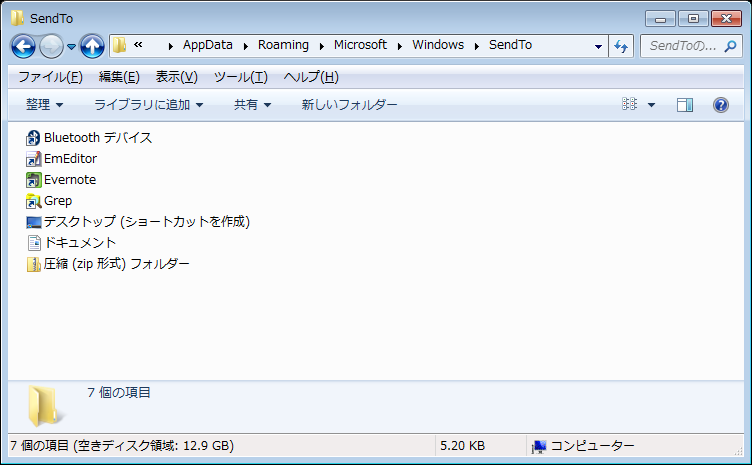Minimize the SendTo window
The width and height of the screenshot is (752, 465).
pos(660,19)
